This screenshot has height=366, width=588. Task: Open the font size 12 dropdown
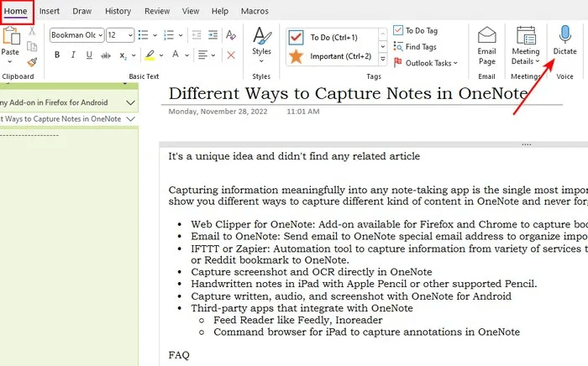(130, 35)
